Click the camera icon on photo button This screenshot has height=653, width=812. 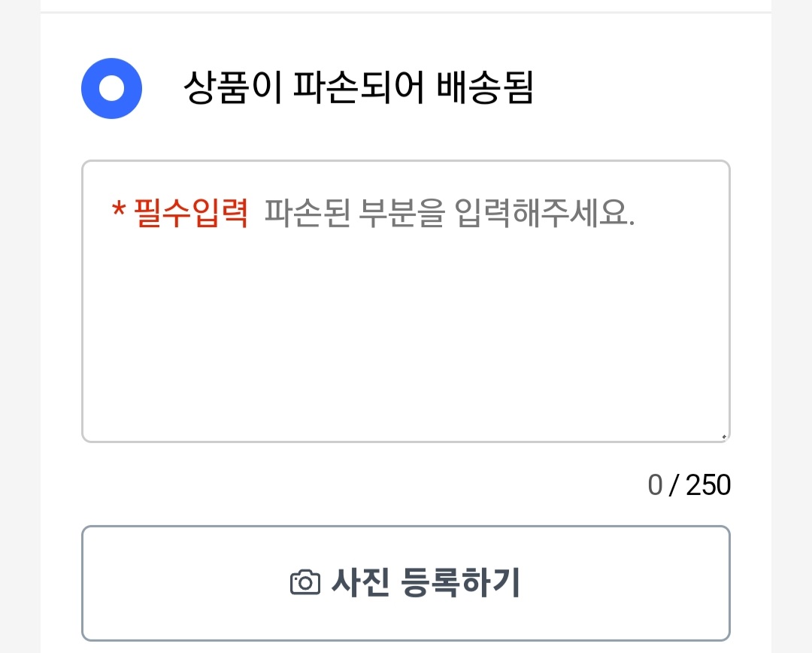(305, 582)
